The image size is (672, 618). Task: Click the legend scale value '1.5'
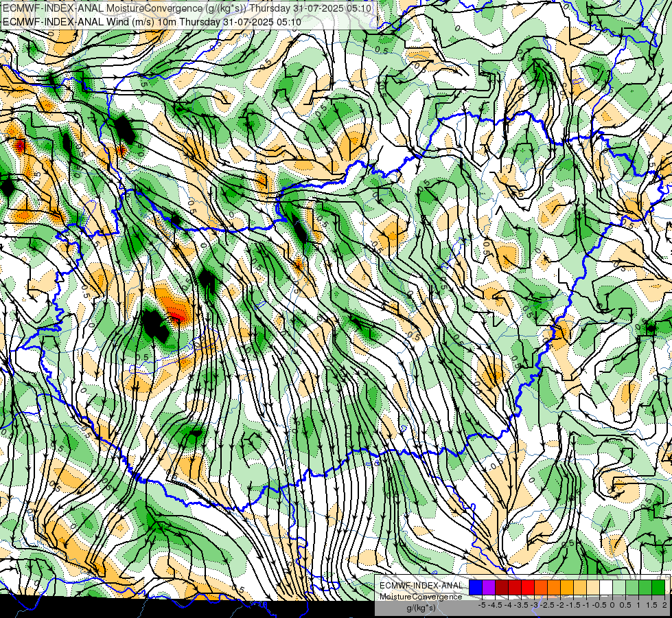[x=651, y=605]
